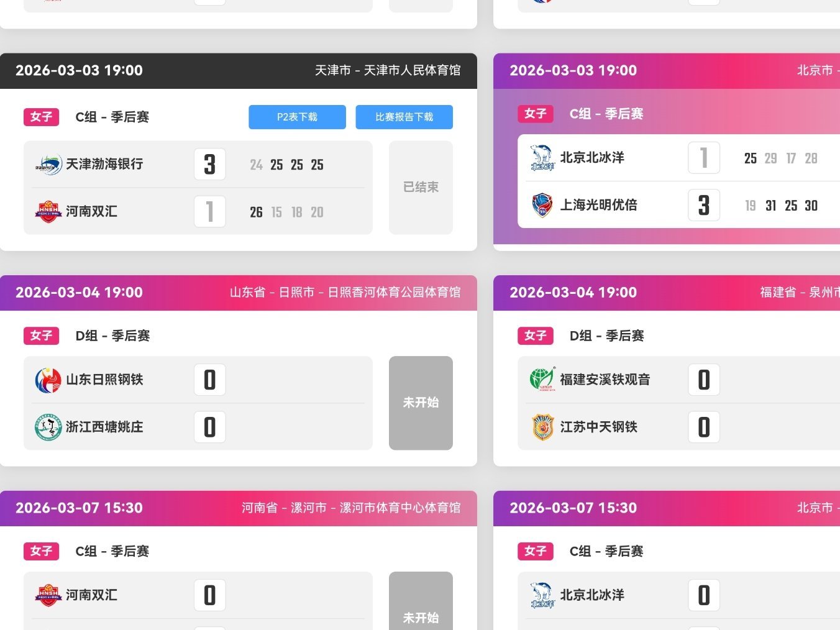Click the 河南双汇 team logo

click(x=47, y=212)
